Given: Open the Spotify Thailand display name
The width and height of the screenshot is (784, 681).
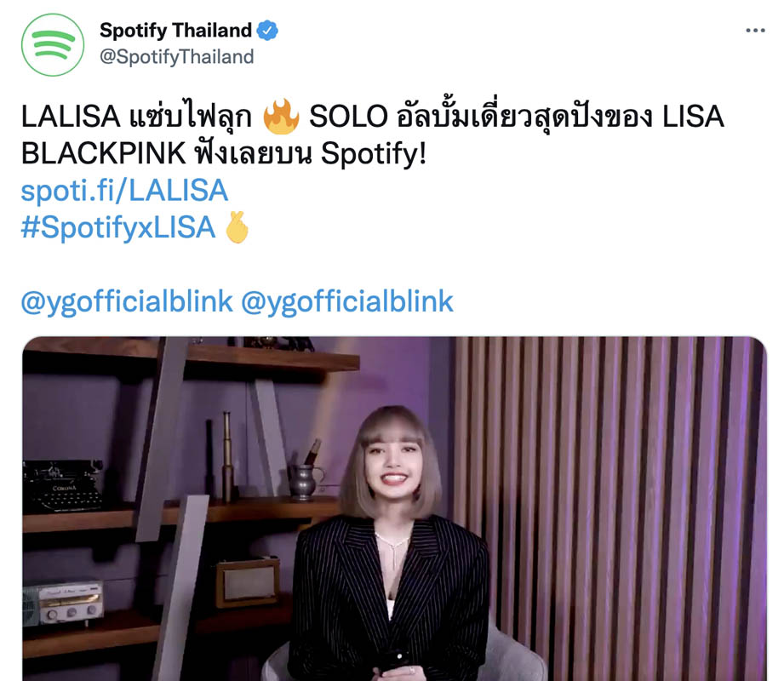Looking at the screenshot, I should 175,31.
